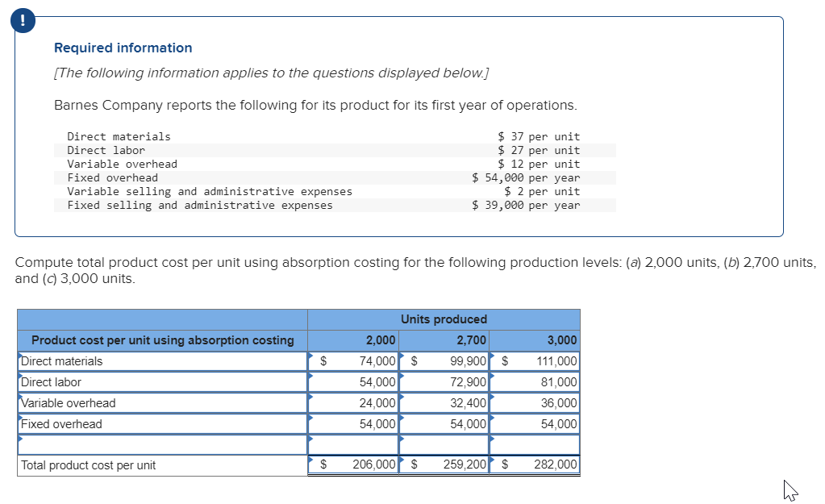Edit Fixed overhead for 2,700 units
The width and height of the screenshot is (825, 504).
pos(444,424)
